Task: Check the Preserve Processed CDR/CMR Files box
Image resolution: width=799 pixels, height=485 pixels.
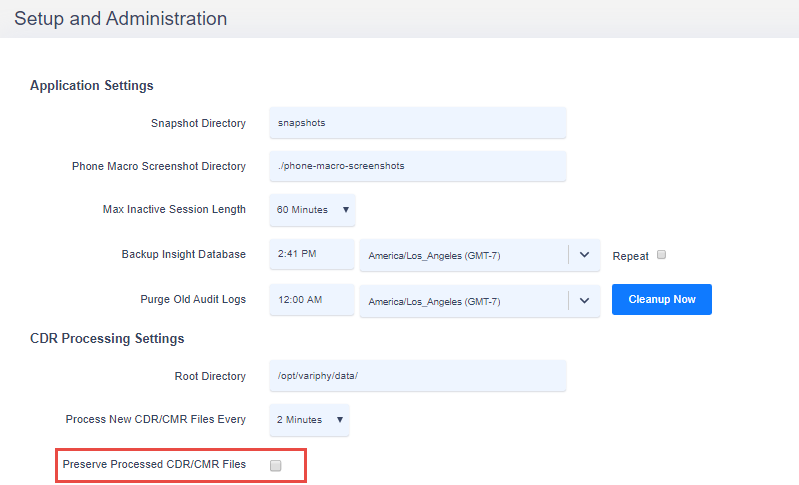Action: (276, 465)
